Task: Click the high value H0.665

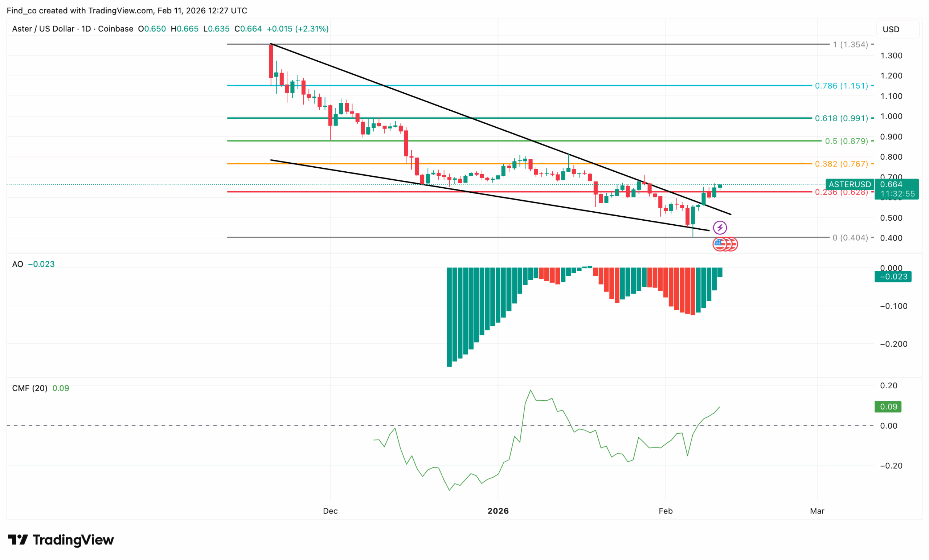Action: pos(185,29)
